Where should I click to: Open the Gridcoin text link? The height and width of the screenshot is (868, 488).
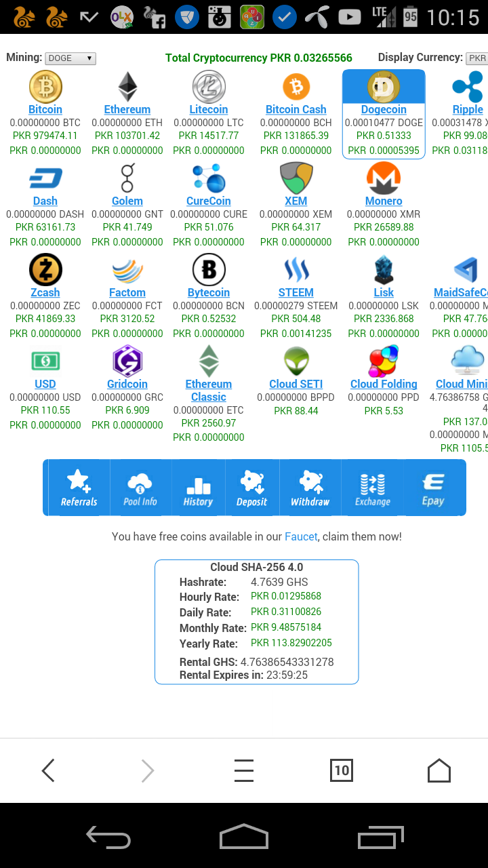127,384
